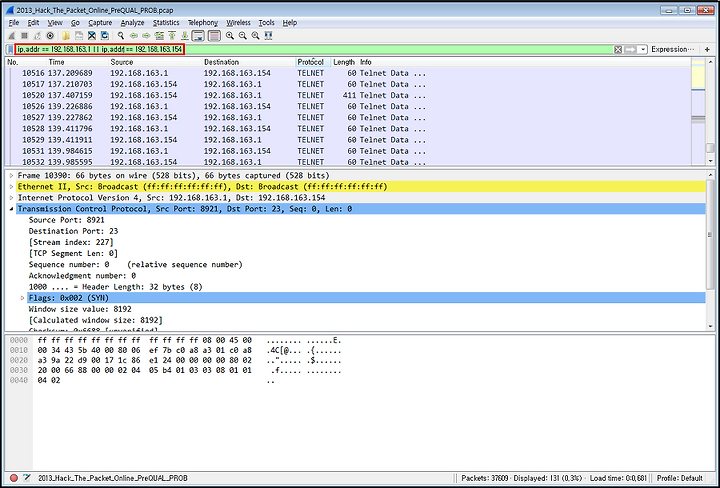The image size is (720, 488).
Task: Click the filter bookmark icon
Action: tap(10, 50)
